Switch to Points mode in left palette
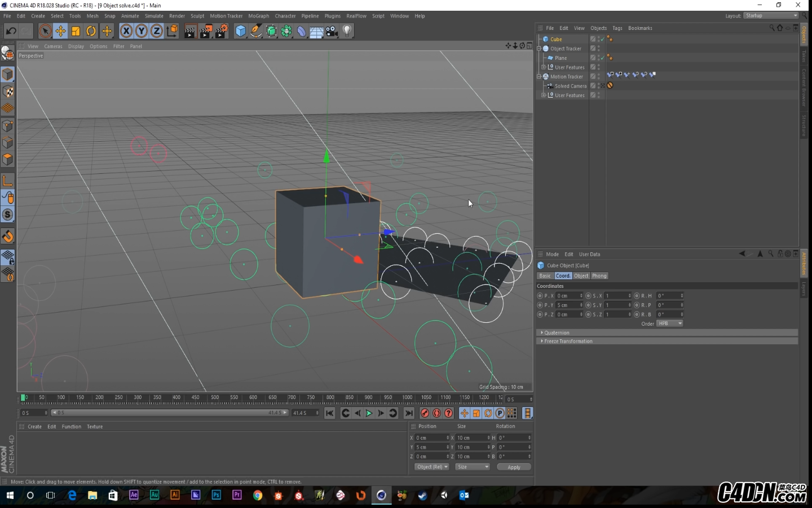 [x=8, y=126]
